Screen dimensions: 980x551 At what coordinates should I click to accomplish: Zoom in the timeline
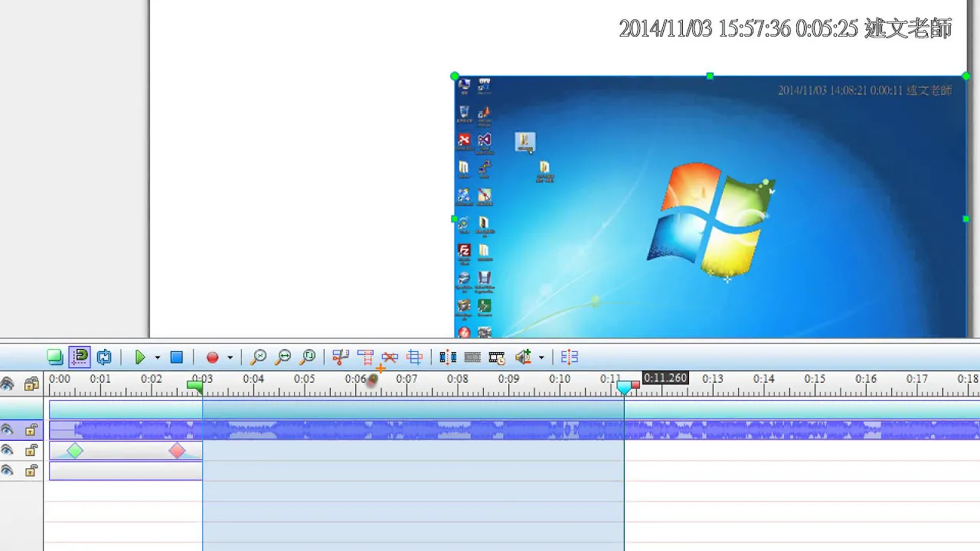tap(259, 357)
